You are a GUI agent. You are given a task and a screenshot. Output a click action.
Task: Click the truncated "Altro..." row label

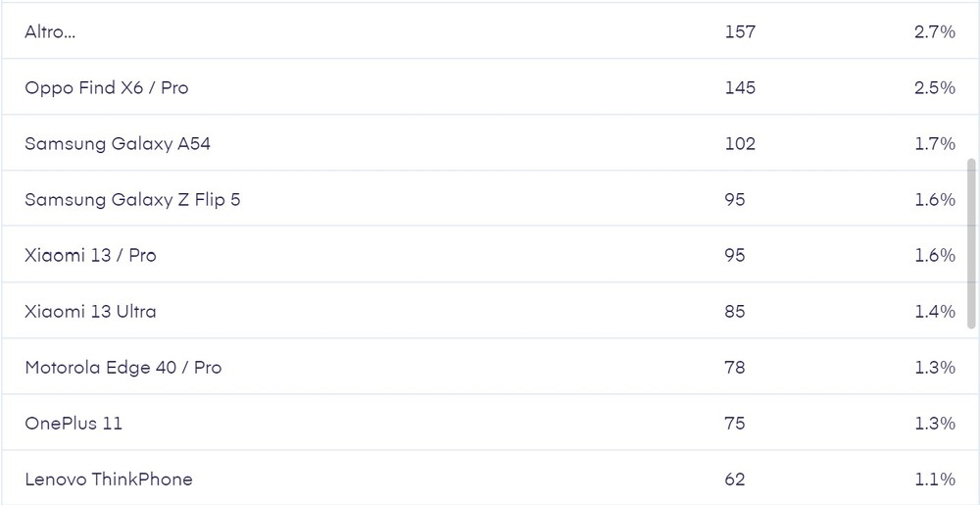pos(50,32)
